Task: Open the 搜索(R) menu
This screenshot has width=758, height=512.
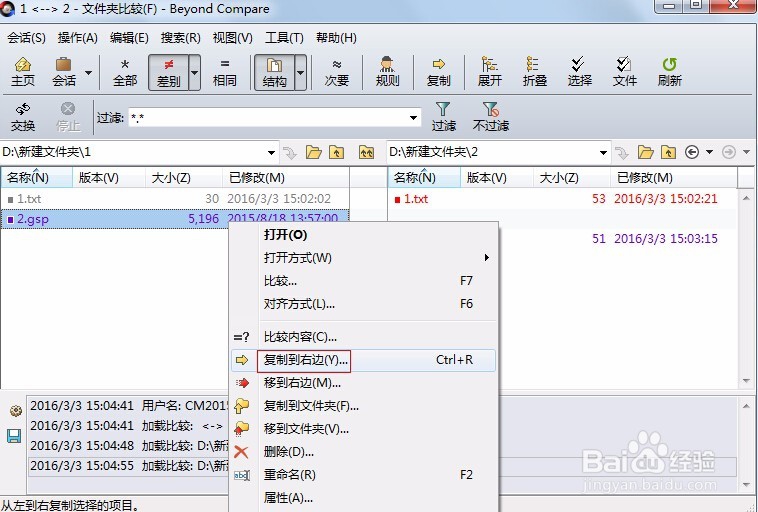Action: tap(180, 38)
